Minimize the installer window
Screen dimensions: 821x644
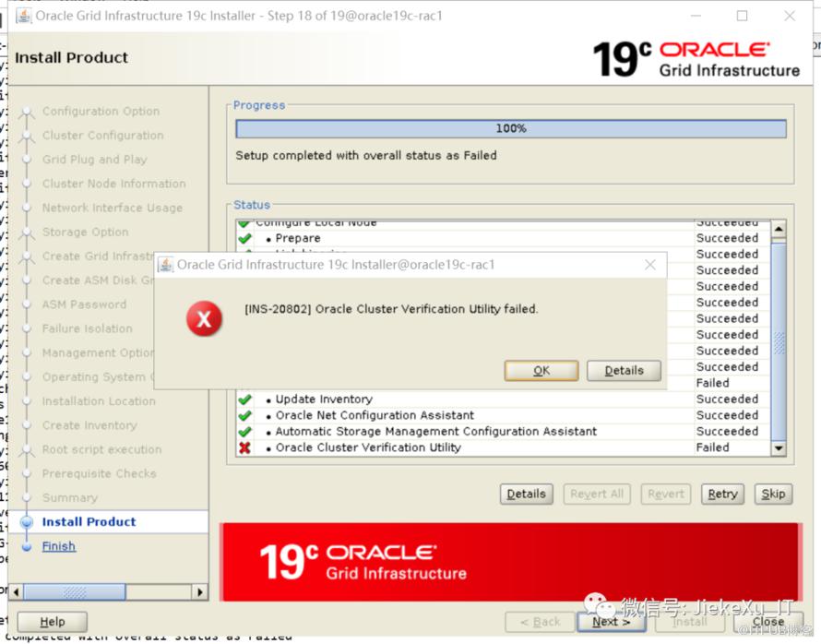tap(696, 16)
